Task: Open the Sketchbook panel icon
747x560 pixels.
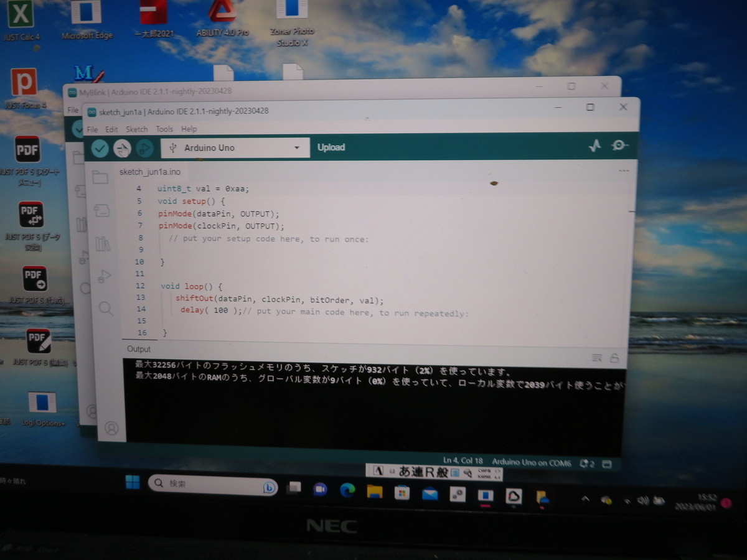Action: click(101, 177)
